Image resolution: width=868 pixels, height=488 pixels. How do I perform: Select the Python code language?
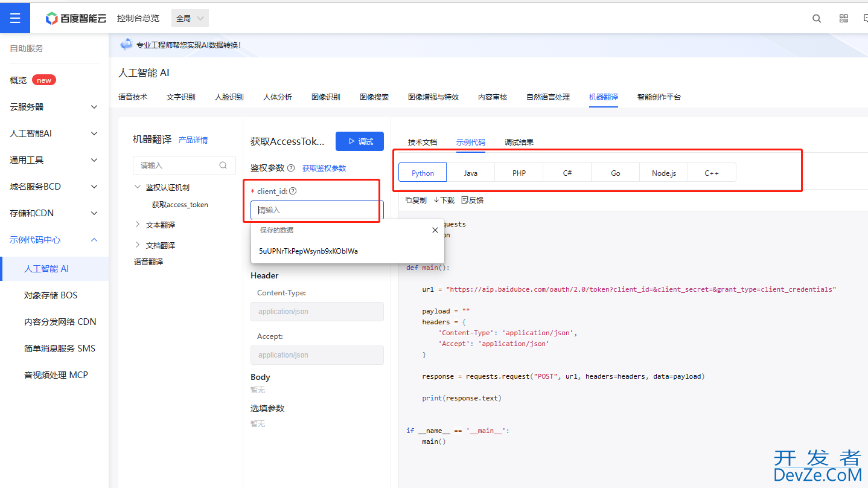coord(423,173)
